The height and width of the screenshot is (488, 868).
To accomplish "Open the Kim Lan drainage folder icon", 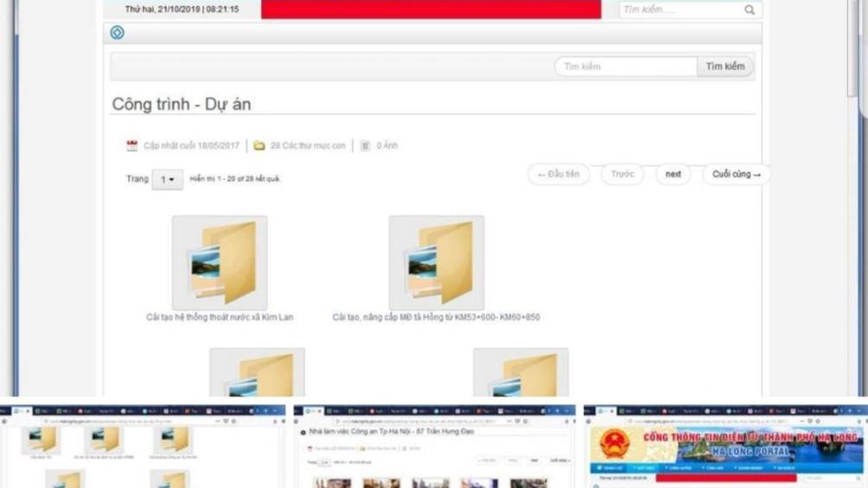I will (x=220, y=263).
